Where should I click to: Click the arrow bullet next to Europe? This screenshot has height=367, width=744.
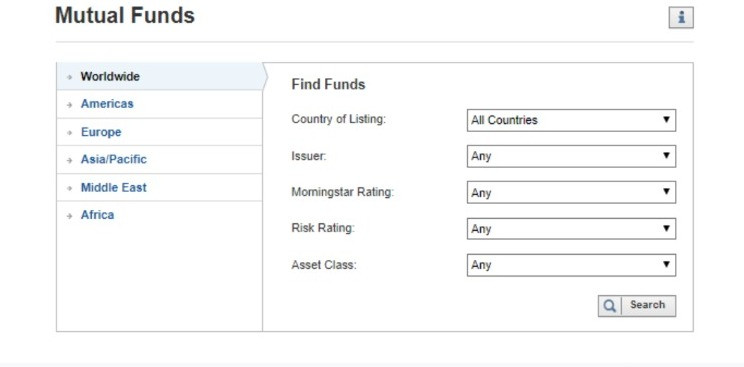pyautogui.click(x=70, y=132)
